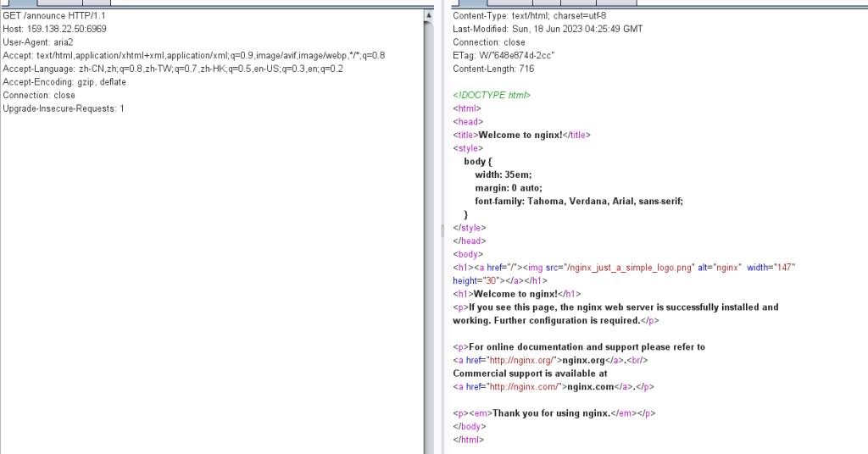This screenshot has width=868, height=454.
Task: Click the Last-Modified response header line
Action: tap(548, 29)
